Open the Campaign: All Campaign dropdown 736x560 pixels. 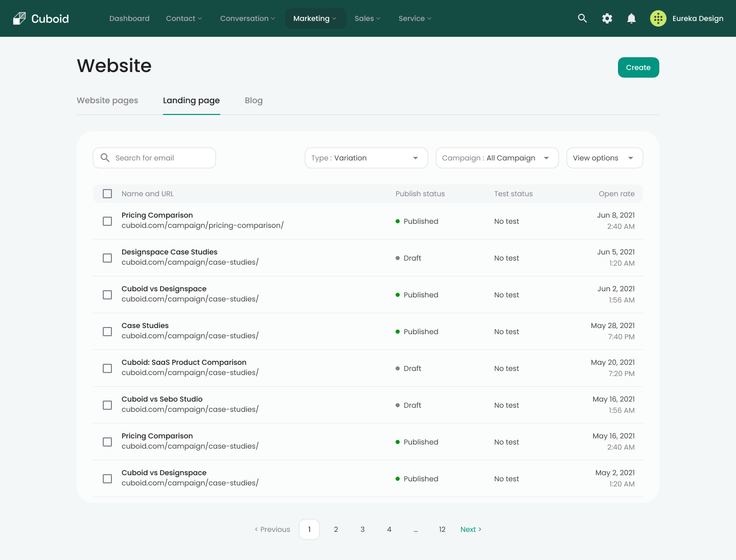point(497,158)
